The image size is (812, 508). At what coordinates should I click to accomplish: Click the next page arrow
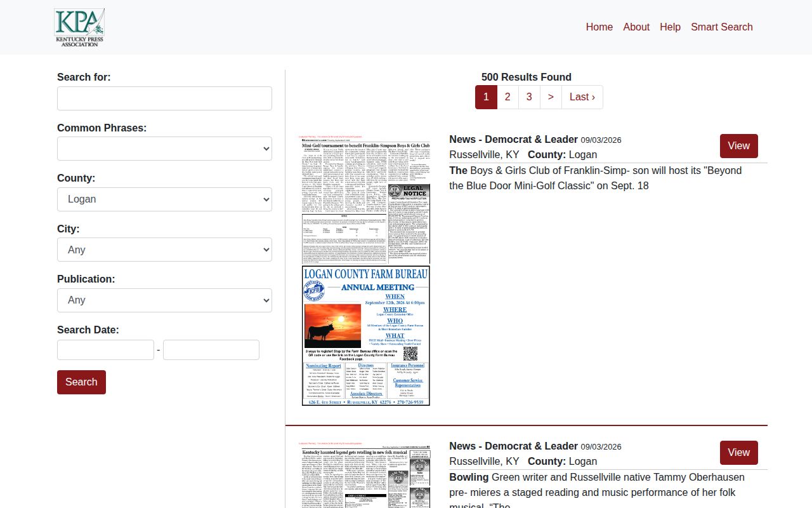[x=551, y=97]
